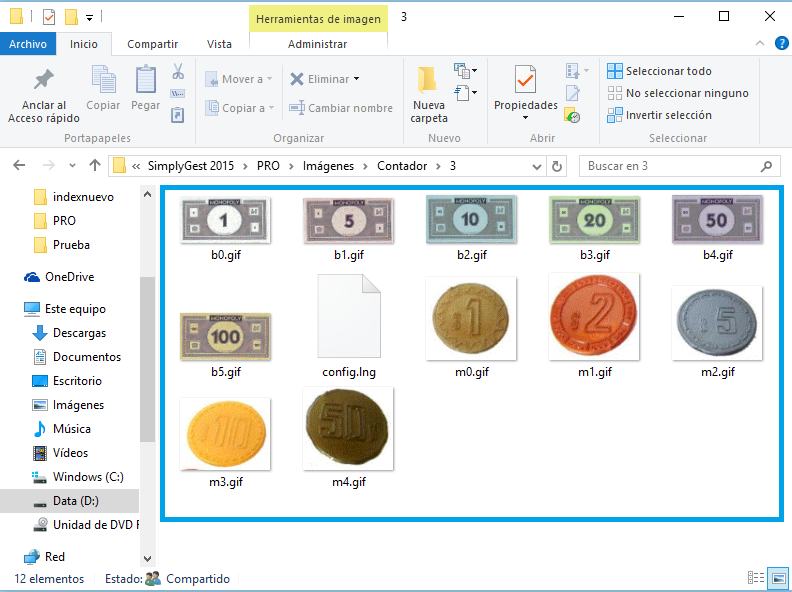Open the Archivo menu
This screenshot has height=592, width=792.
coord(28,44)
